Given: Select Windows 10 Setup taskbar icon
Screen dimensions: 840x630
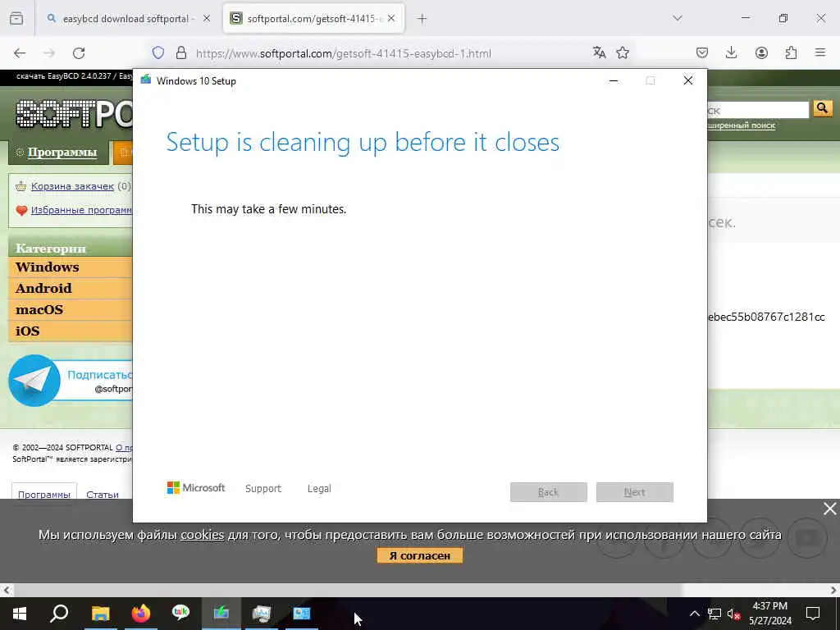Looking at the screenshot, I should (x=221, y=614).
